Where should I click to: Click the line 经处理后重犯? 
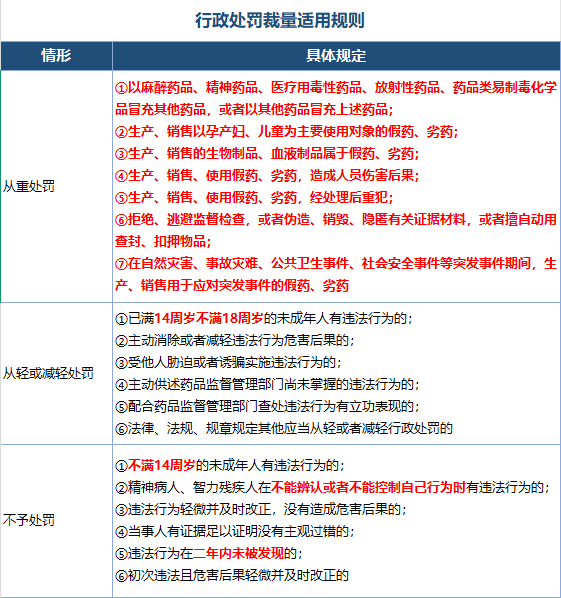[x=254, y=198]
